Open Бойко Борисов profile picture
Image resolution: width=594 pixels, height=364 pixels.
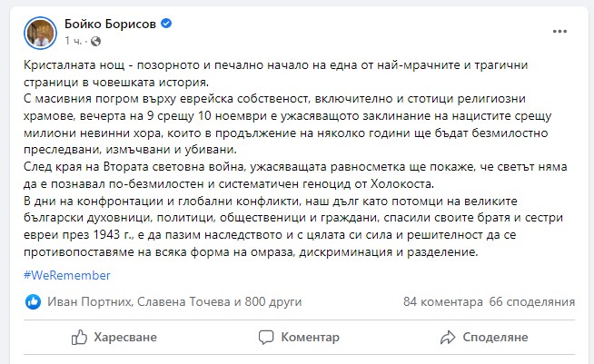(41, 33)
